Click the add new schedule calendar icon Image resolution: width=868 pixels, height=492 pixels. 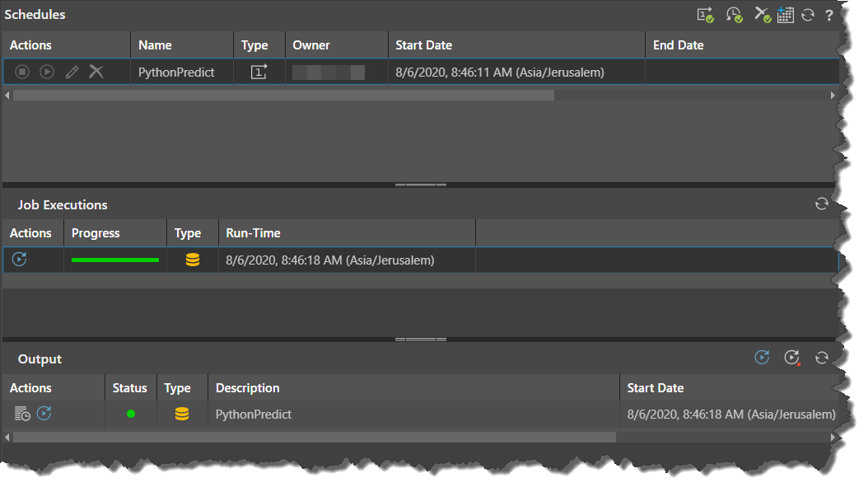pos(785,15)
